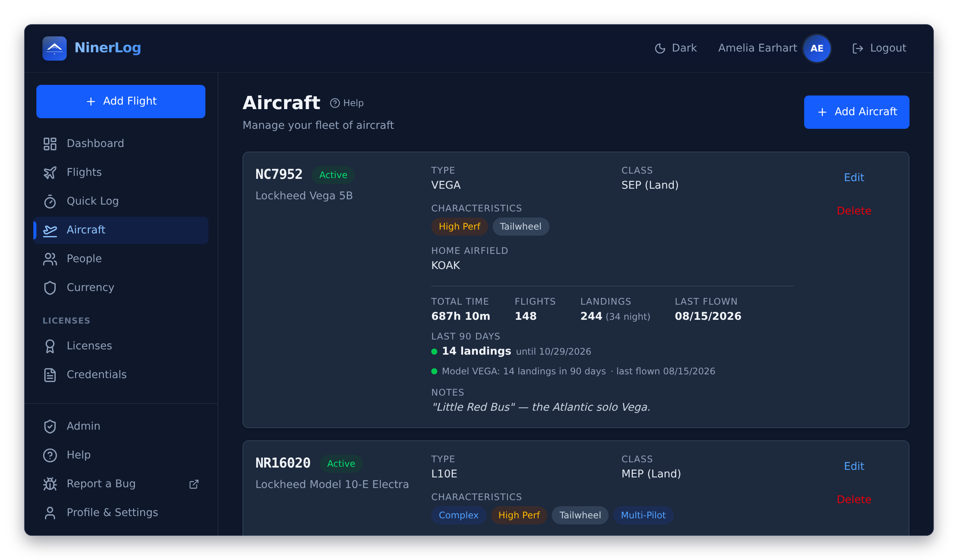Image resolution: width=958 pixels, height=560 pixels.
Task: Click the Lockheed Vega 5B subtitle
Action: [304, 196]
